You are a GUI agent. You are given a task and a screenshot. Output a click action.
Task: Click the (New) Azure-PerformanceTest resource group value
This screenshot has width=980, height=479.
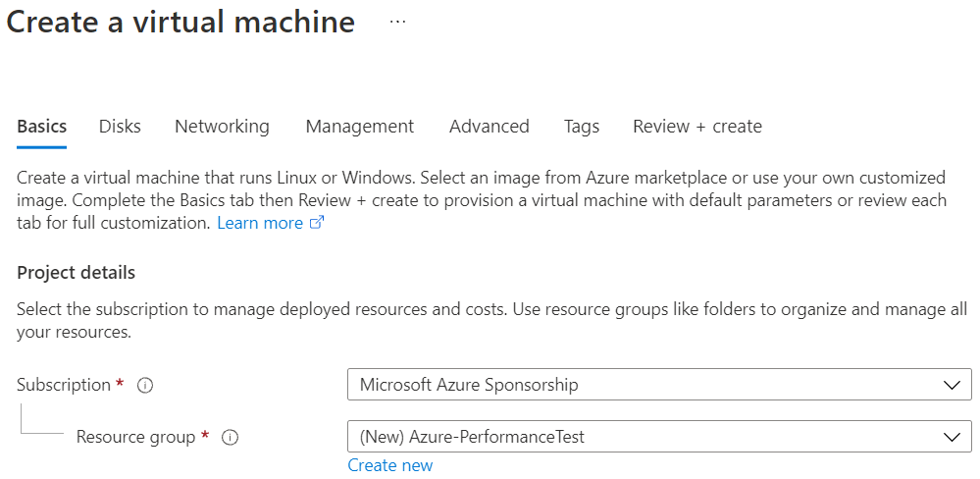472,437
